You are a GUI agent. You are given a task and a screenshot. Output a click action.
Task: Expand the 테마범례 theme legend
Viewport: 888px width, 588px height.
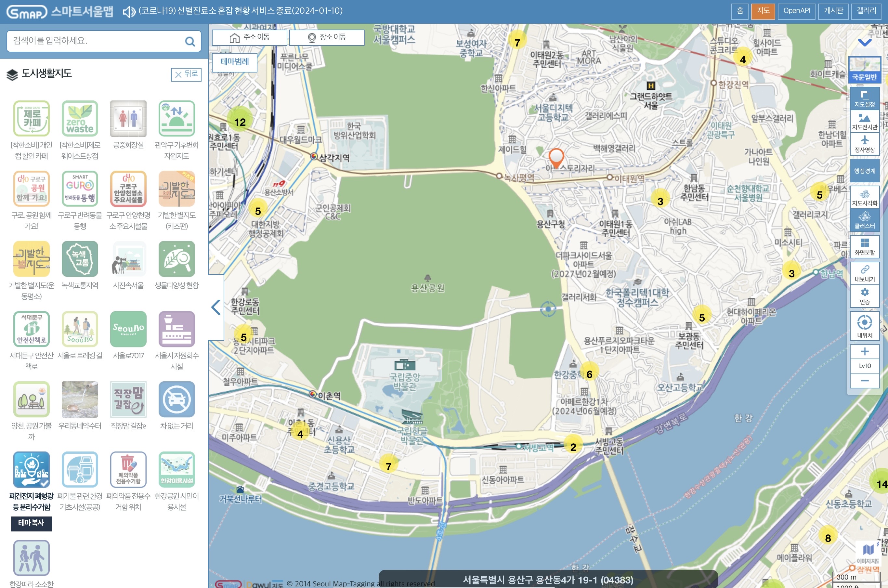[234, 62]
